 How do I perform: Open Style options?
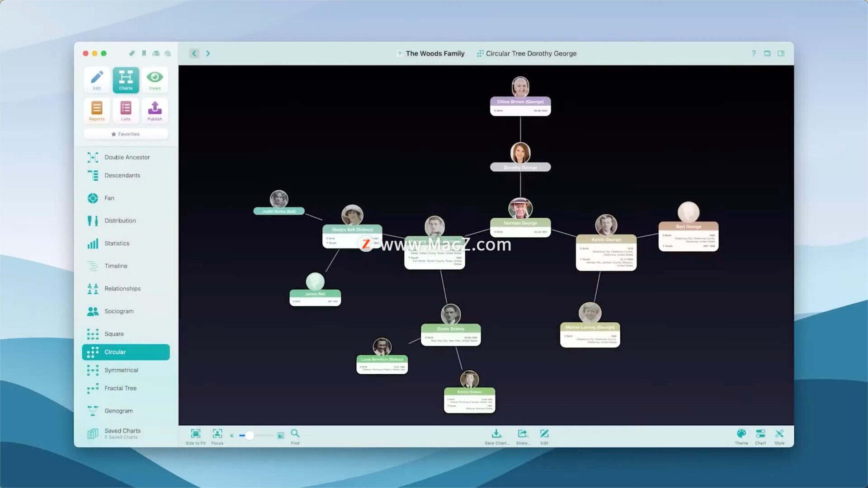pos(779,437)
